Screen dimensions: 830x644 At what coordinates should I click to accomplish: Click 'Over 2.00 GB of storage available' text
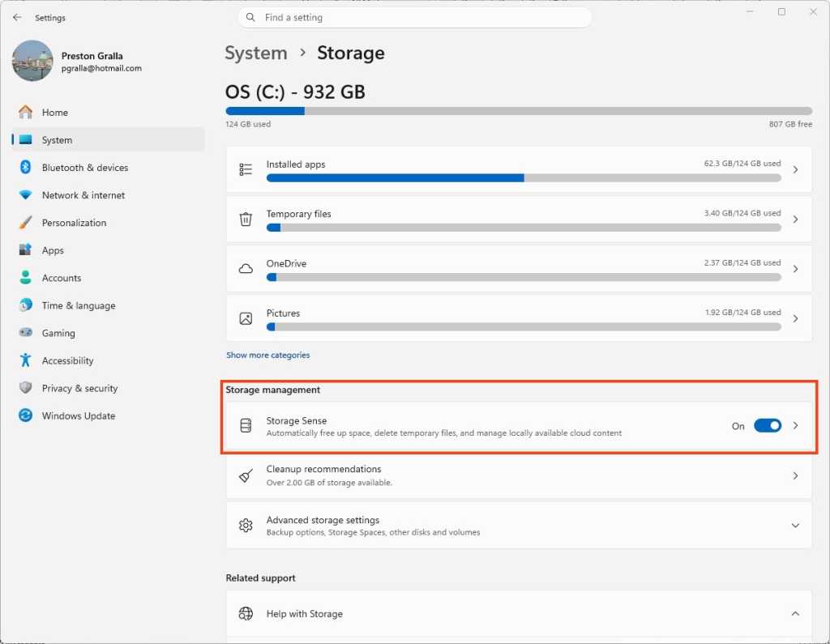coord(329,483)
